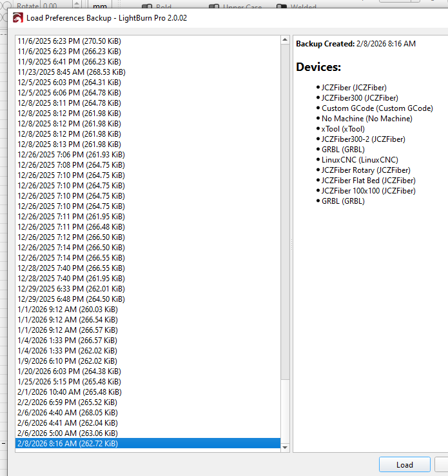448x476 pixels.
Task: Click JCZFiber 100x100 (JCZFiber) device entry
Action: pos(369,191)
